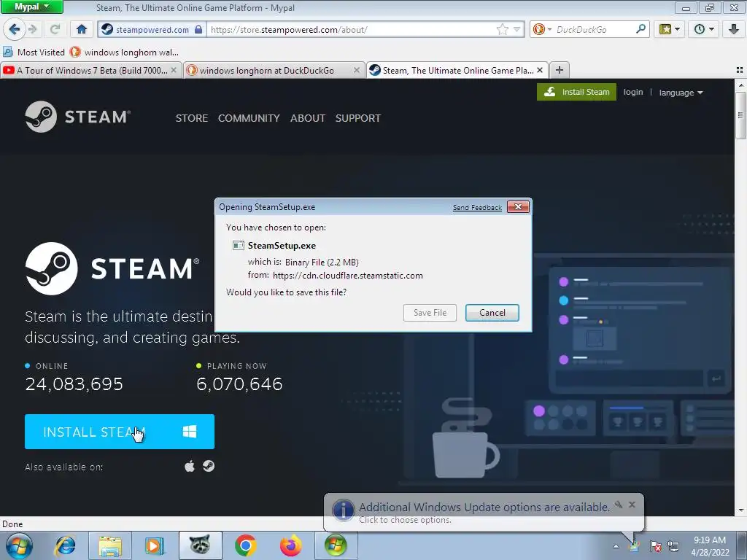Open the STORE menu item
This screenshot has height=560, width=747.
click(192, 118)
